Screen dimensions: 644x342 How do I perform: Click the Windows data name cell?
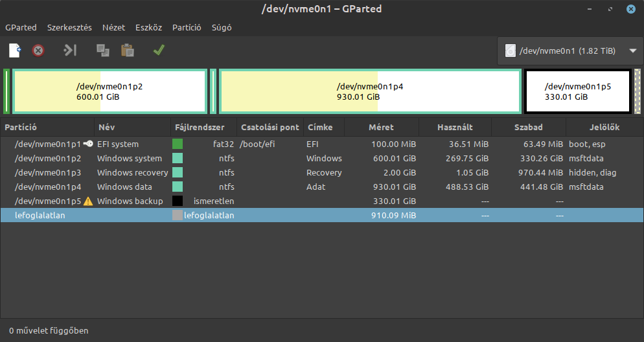tap(124, 187)
